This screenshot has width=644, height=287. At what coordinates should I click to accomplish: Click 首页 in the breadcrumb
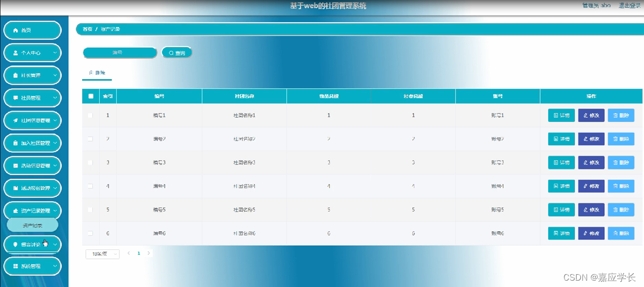(88, 29)
